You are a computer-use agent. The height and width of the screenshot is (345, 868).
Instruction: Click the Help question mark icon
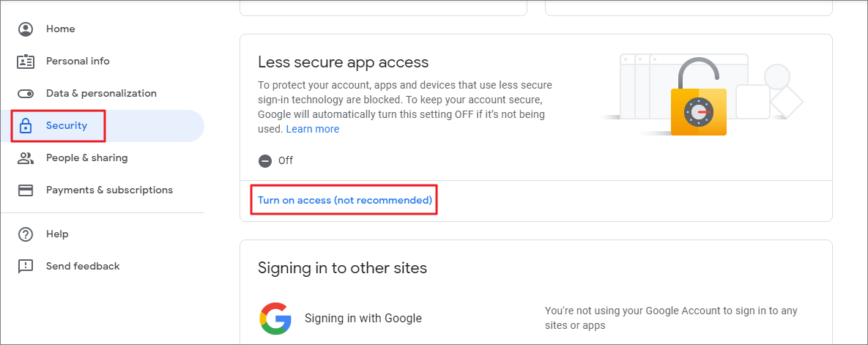(x=26, y=234)
